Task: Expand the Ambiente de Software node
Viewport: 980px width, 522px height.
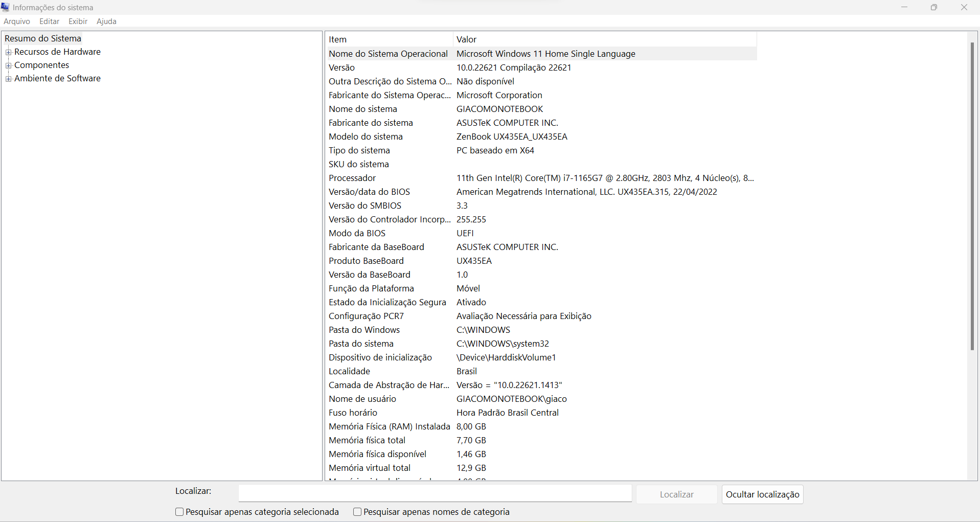Action: pos(8,79)
